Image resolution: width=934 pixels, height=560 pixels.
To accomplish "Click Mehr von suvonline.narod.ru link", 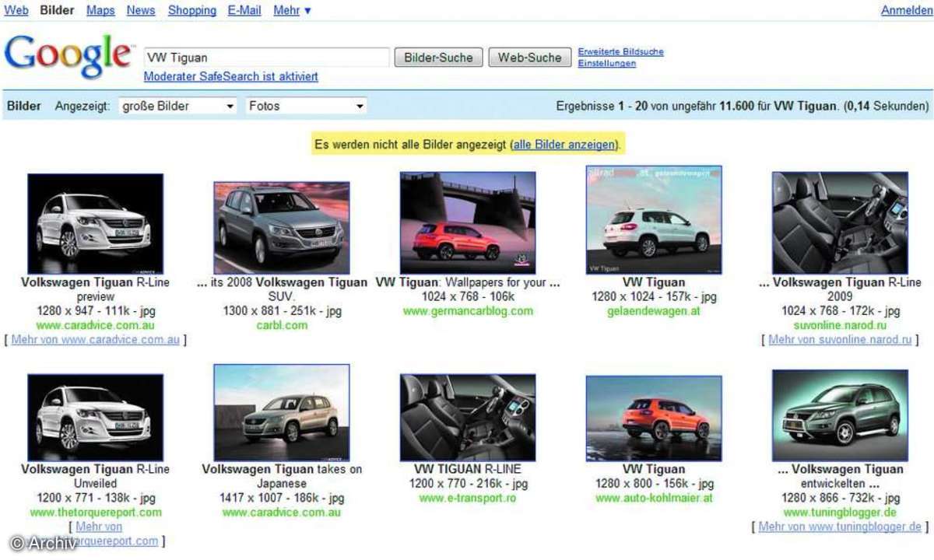I will pyautogui.click(x=840, y=340).
